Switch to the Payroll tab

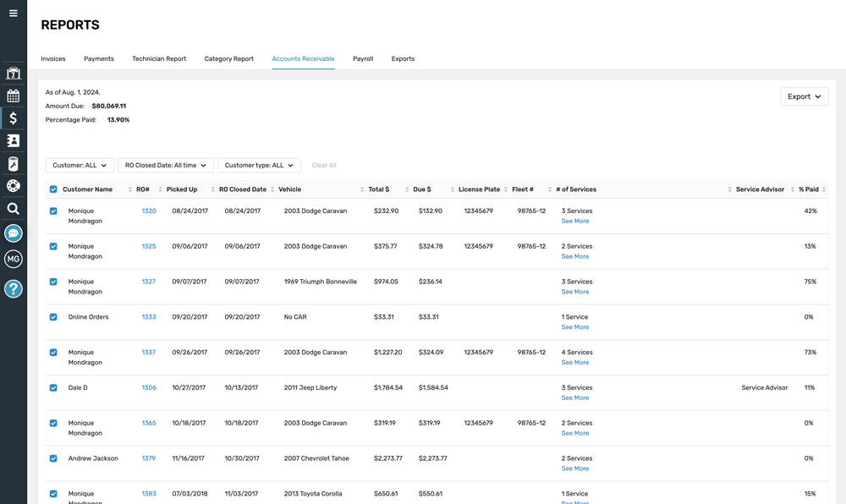tap(363, 58)
